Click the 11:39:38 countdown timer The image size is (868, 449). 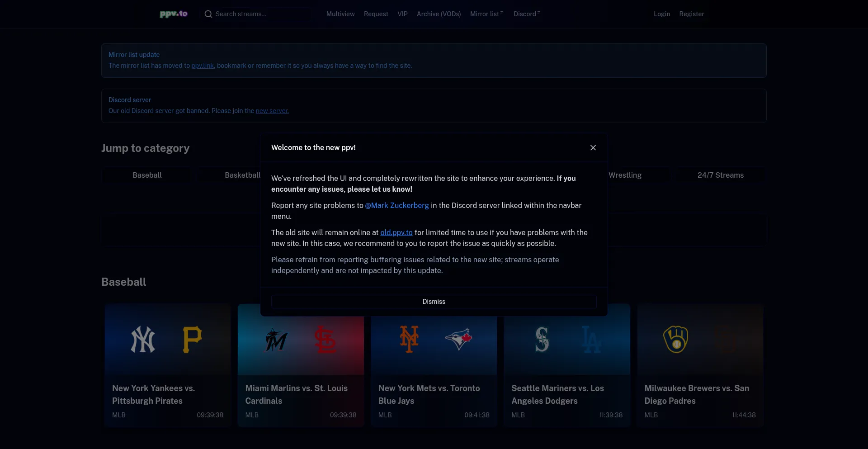pos(610,415)
